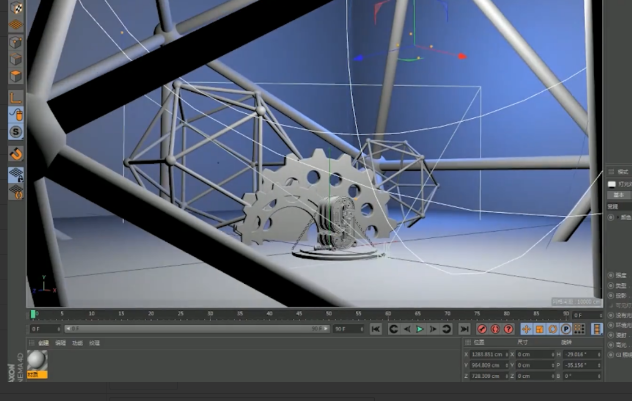Play the animation forward
This screenshot has height=401, width=632.
[x=420, y=329]
